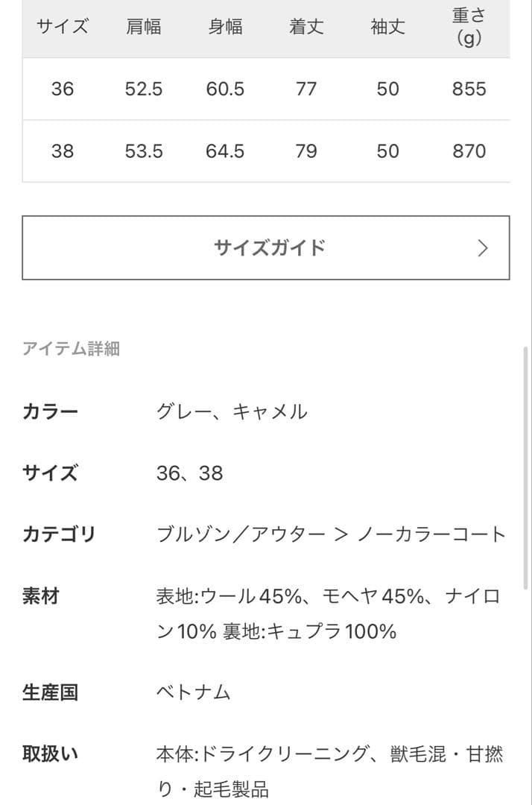
Task: Click the サイズ detail label
Action: coord(48,473)
